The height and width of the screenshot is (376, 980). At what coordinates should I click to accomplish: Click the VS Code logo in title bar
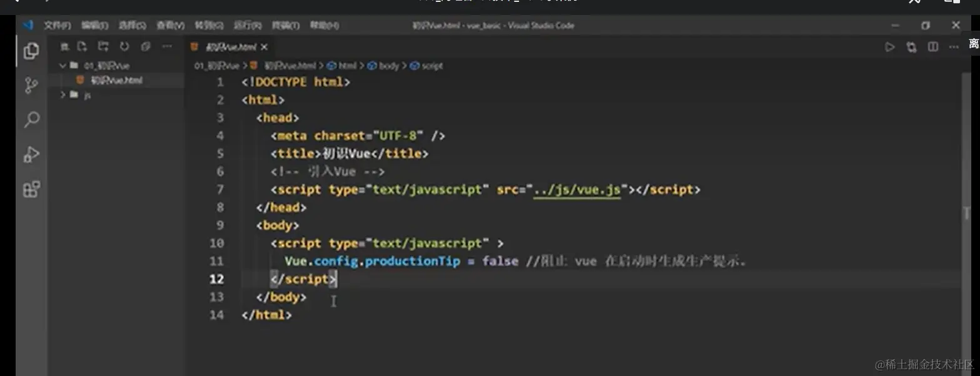click(28, 26)
